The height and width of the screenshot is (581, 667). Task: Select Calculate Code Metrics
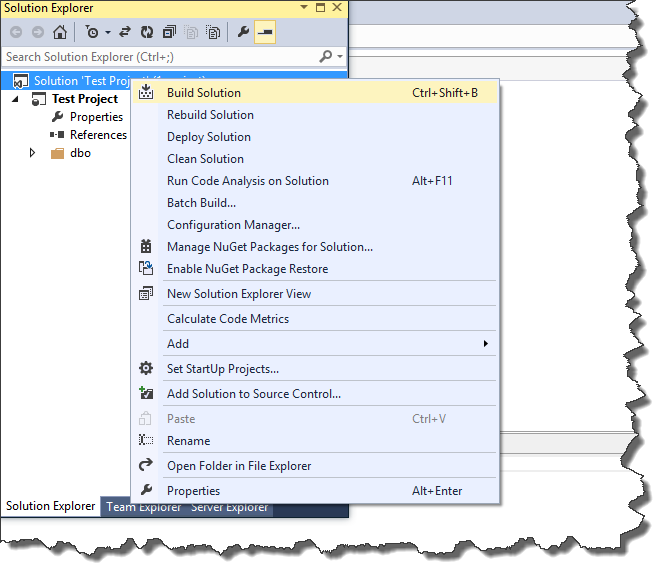pos(315,319)
